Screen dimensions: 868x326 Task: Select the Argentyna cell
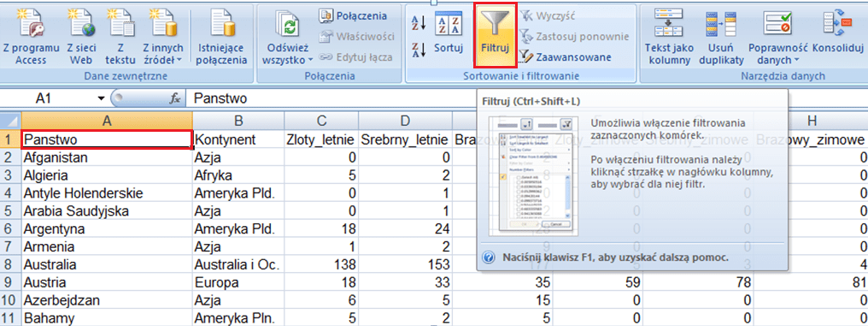pos(108,228)
